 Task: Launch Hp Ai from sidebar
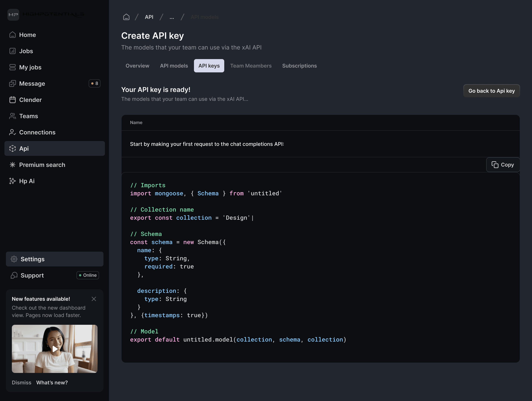tap(27, 181)
